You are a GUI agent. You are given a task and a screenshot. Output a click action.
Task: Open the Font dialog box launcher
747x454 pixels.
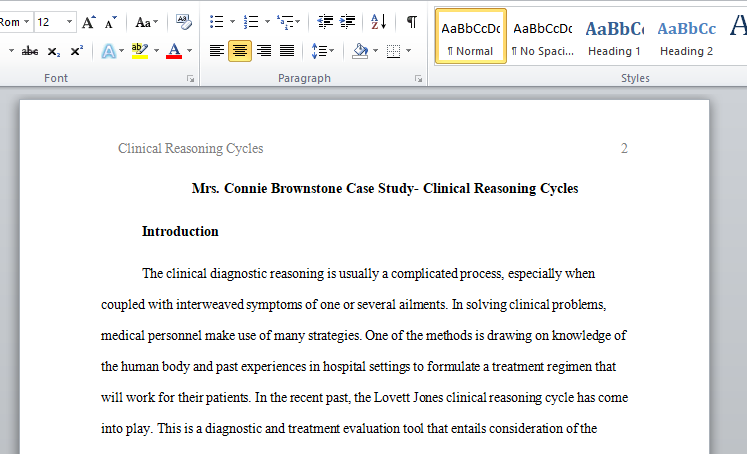click(191, 79)
